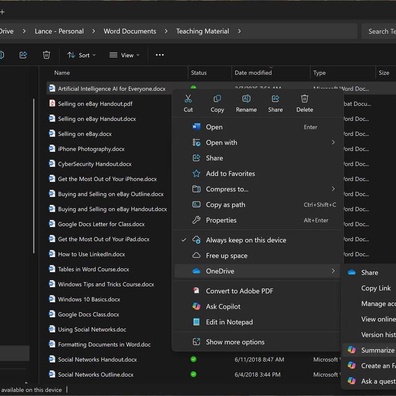396x396 pixels.
Task: Choose Version history in OneDrive submenu
Action: tap(369, 334)
